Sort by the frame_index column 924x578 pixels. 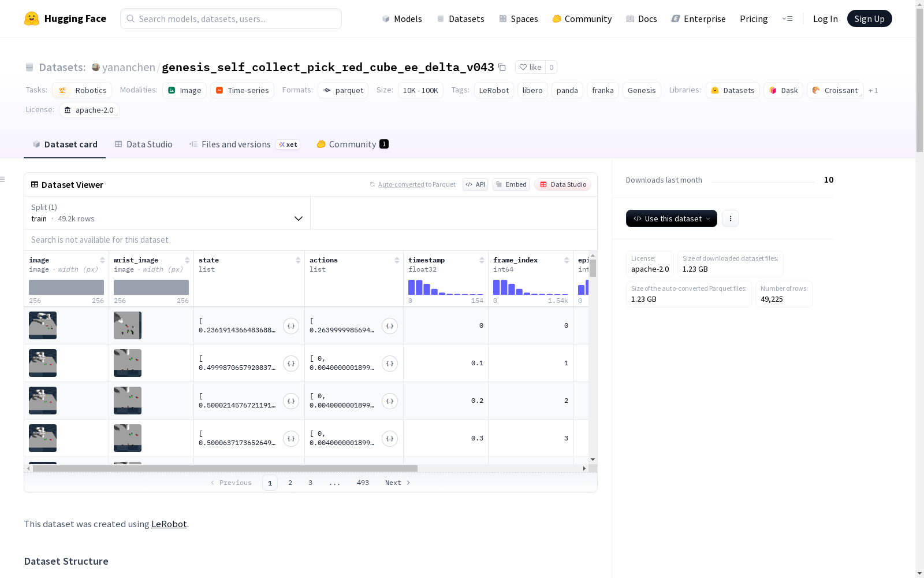[567, 260]
